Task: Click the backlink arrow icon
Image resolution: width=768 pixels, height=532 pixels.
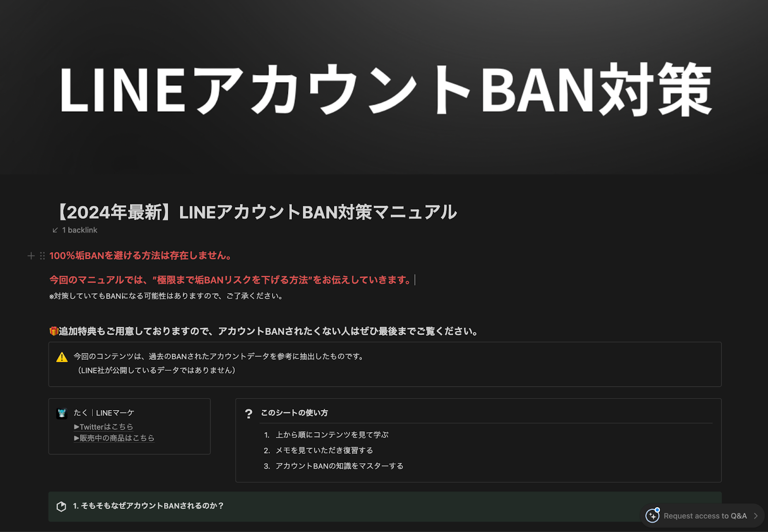Action: [x=55, y=230]
